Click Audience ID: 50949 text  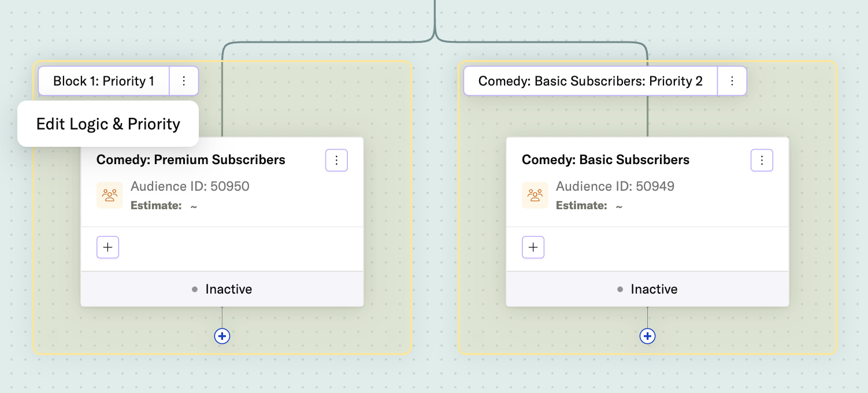point(615,186)
